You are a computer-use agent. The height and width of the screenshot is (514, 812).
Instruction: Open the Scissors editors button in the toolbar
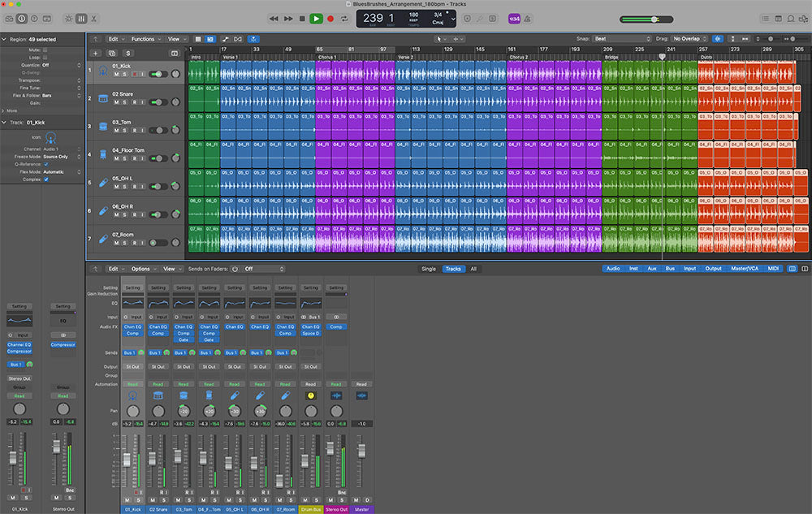(94, 18)
